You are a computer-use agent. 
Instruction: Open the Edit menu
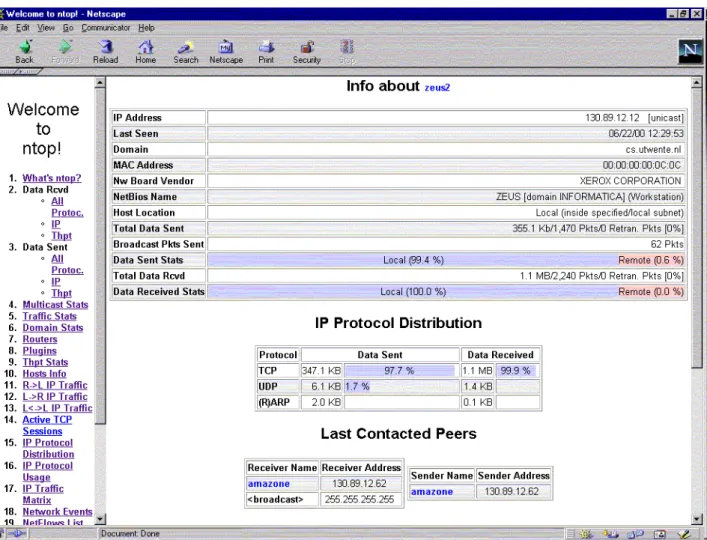[23, 28]
